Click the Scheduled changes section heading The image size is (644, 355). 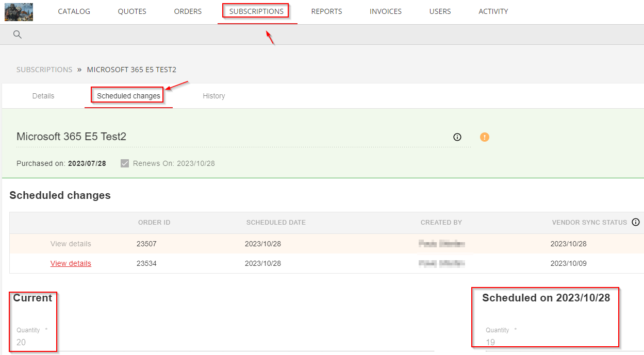[60, 195]
